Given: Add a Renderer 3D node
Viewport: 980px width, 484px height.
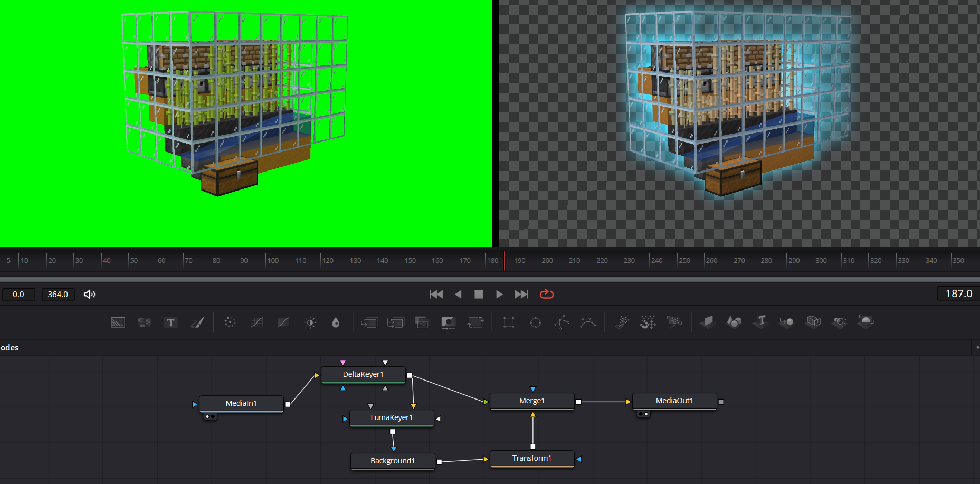Looking at the screenshot, I should coord(865,321).
